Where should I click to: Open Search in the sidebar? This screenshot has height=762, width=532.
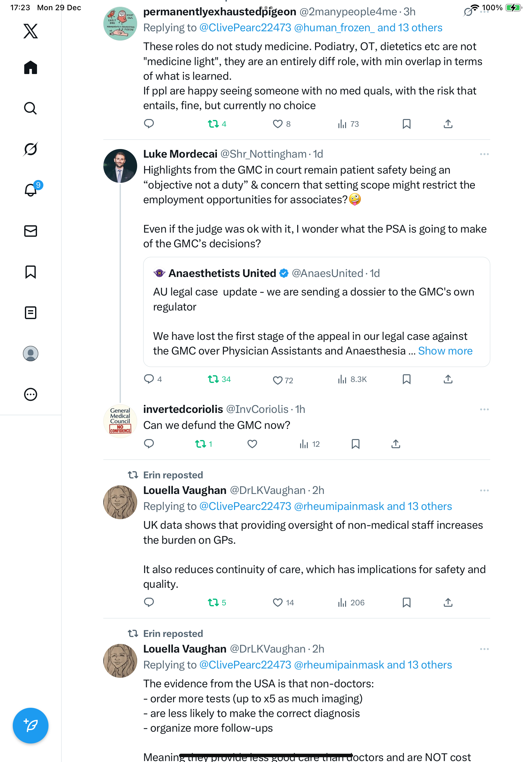click(31, 108)
